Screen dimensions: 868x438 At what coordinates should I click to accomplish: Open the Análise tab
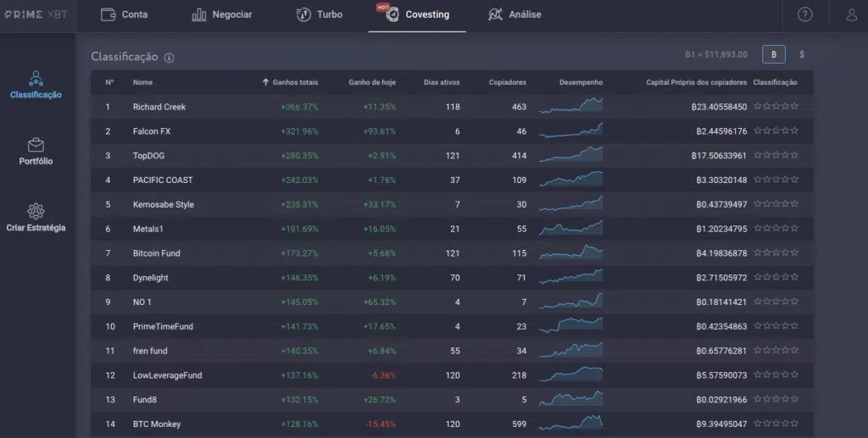(515, 14)
